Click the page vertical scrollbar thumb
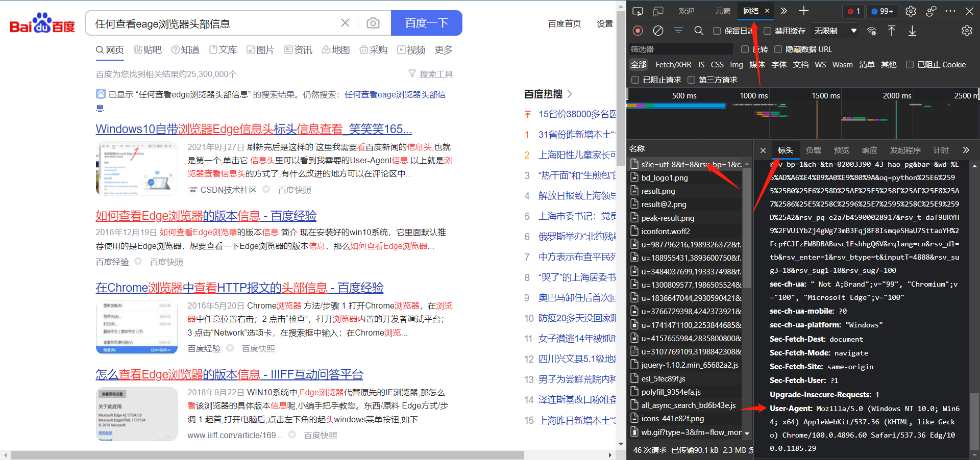Image resolution: width=980 pixels, height=460 pixels. 621,89
